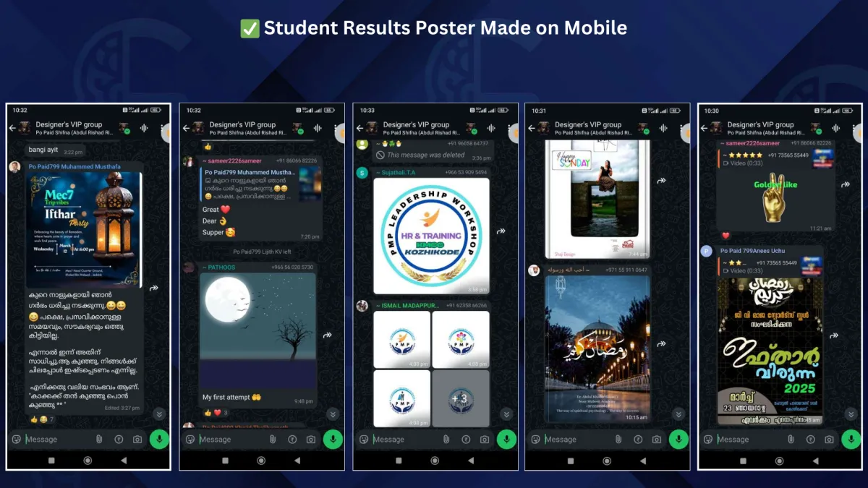
Task: Tap the microphone button in the Ifthar Party phone
Action: (159, 439)
